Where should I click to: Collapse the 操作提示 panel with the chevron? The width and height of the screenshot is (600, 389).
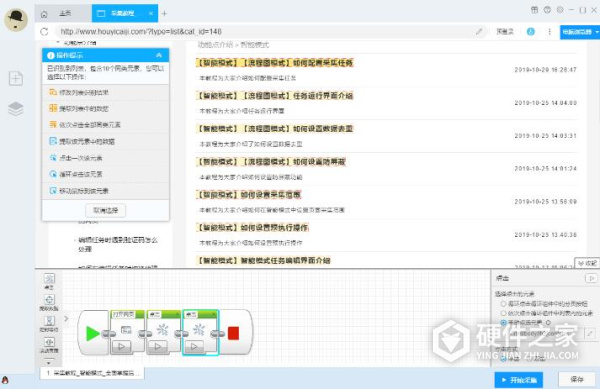[x=159, y=55]
